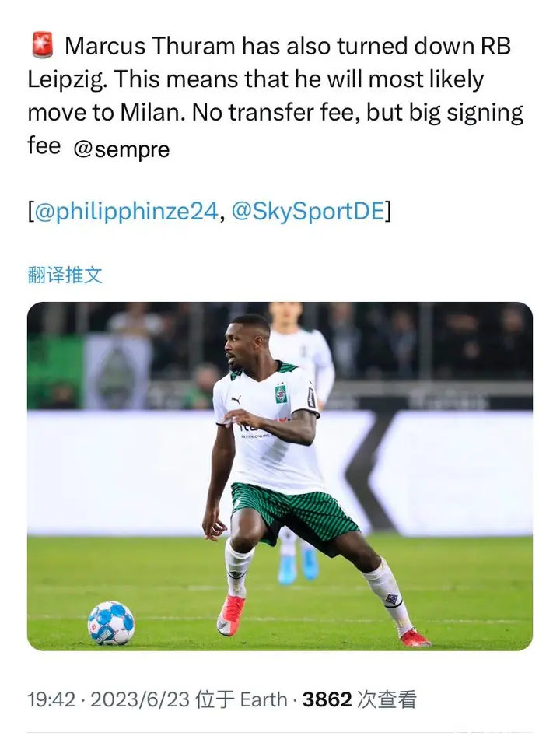
Task: Click the Earth location label
Action: 264,699
